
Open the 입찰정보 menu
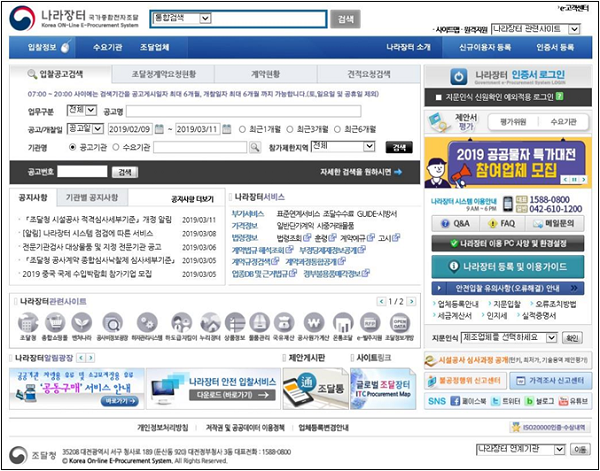(42, 47)
